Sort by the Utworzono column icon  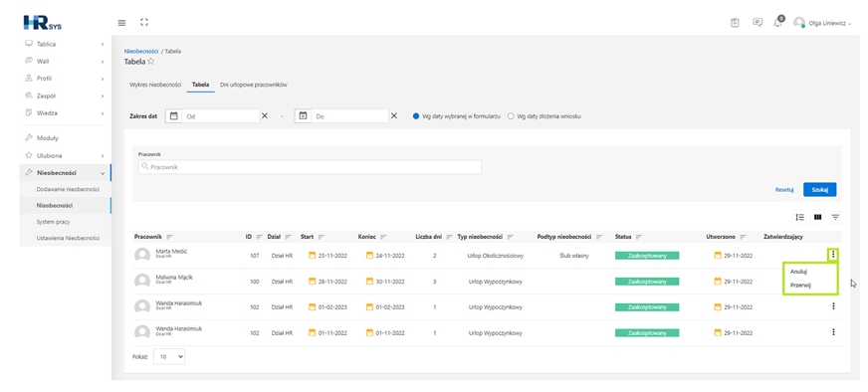tap(743, 237)
